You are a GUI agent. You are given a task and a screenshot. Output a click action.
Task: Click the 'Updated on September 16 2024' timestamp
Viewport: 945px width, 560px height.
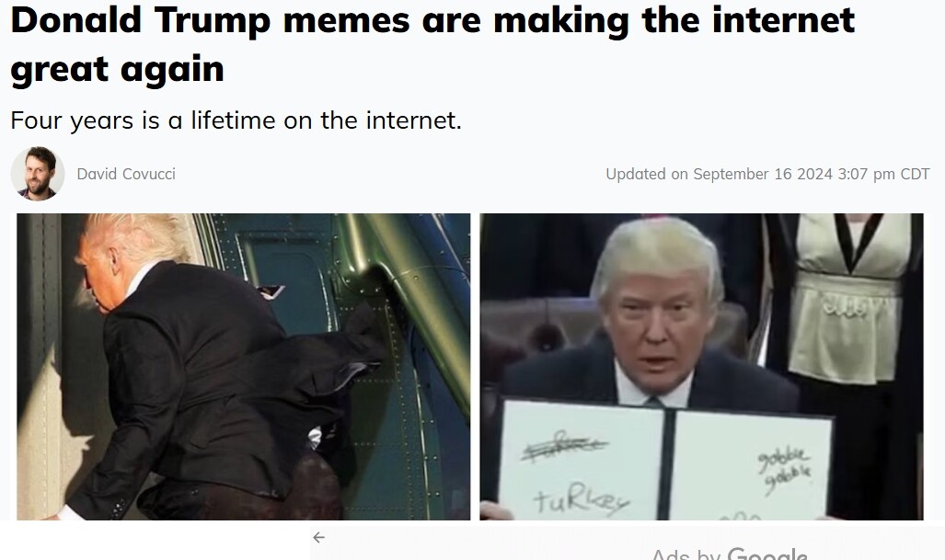pyautogui.click(x=719, y=174)
